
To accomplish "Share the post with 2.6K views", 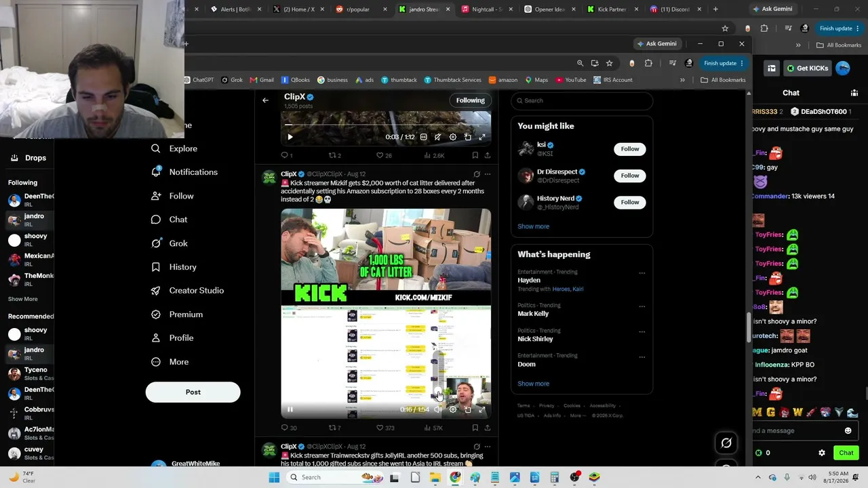I will [x=487, y=155].
